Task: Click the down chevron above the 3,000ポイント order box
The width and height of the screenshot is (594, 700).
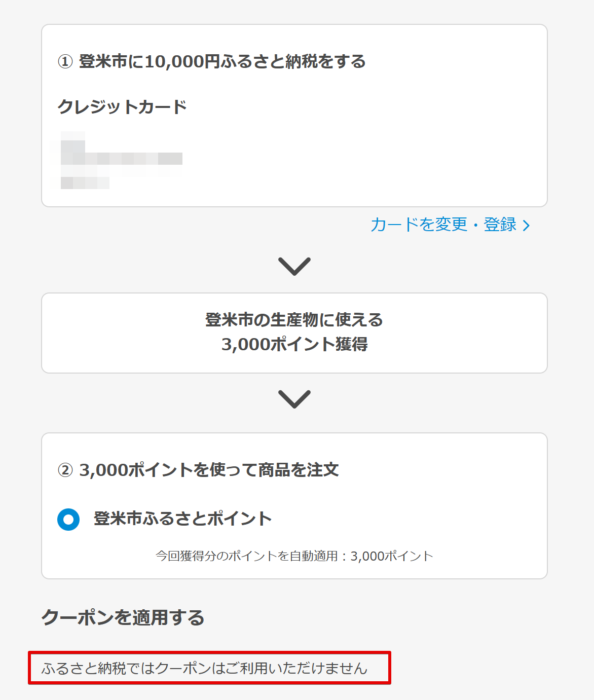Action: [294, 399]
